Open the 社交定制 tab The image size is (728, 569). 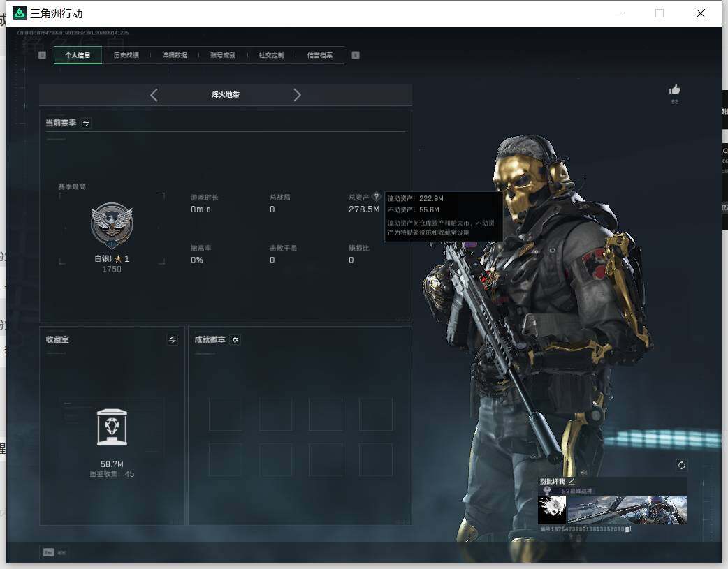click(x=271, y=55)
